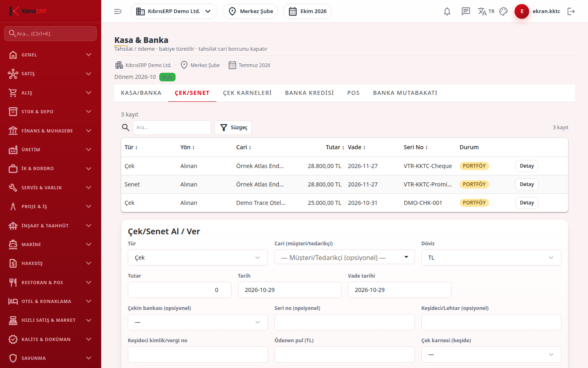Click the user avatar E
This screenshot has height=368, width=588.
coord(522,11)
